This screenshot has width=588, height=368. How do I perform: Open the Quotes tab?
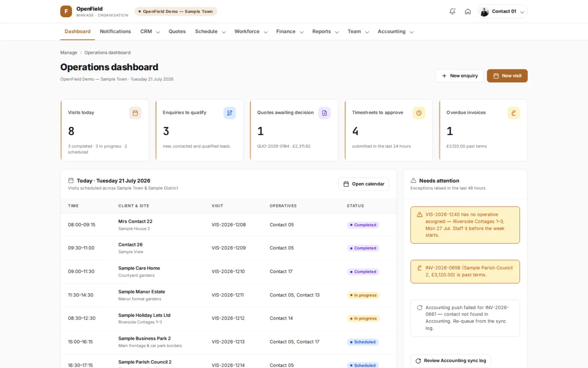[177, 32]
